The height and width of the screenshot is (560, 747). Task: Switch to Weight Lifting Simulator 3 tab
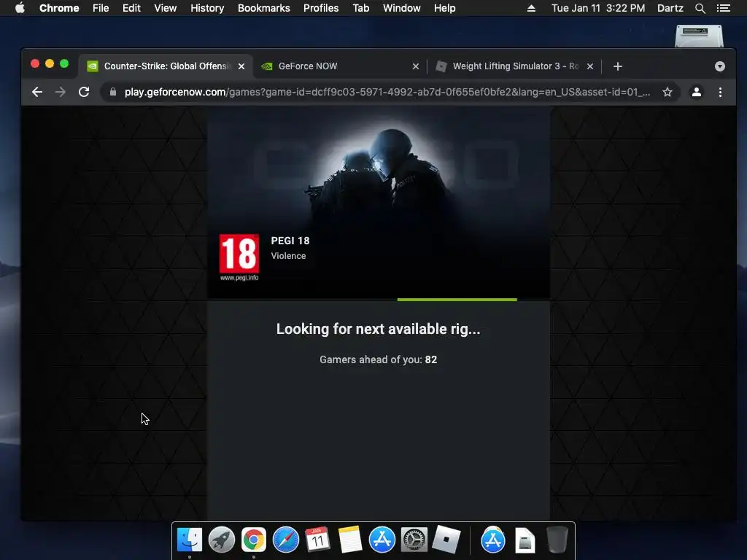coord(514,66)
